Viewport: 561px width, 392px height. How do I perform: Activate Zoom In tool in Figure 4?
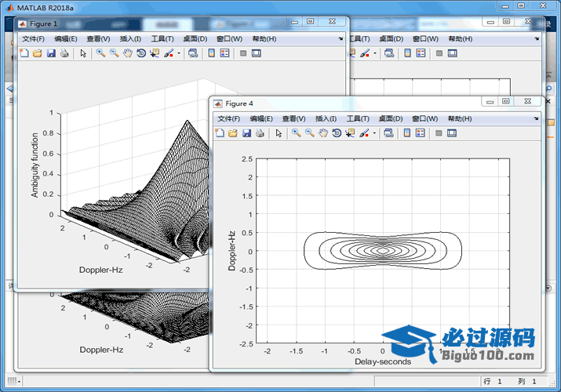[296, 133]
